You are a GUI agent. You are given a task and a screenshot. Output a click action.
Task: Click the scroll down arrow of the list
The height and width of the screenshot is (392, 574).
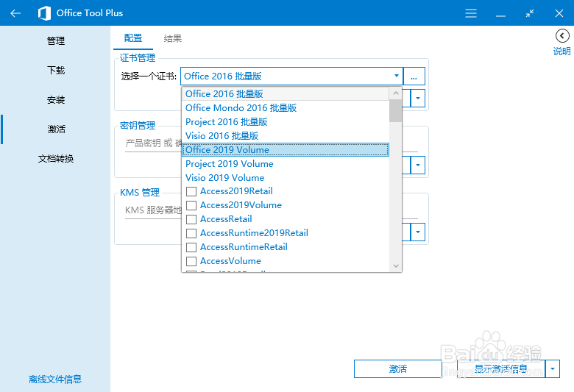(395, 266)
